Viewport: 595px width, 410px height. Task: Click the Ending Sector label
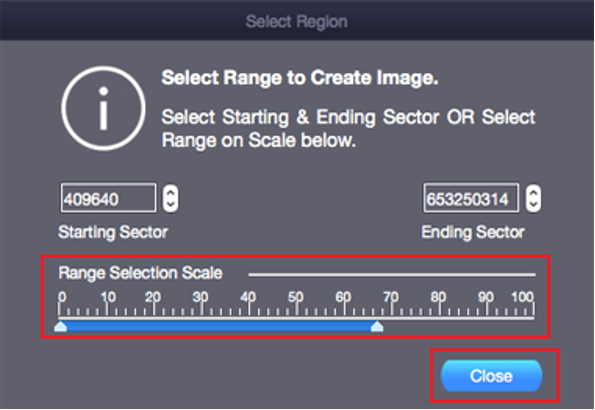pyautogui.click(x=473, y=232)
